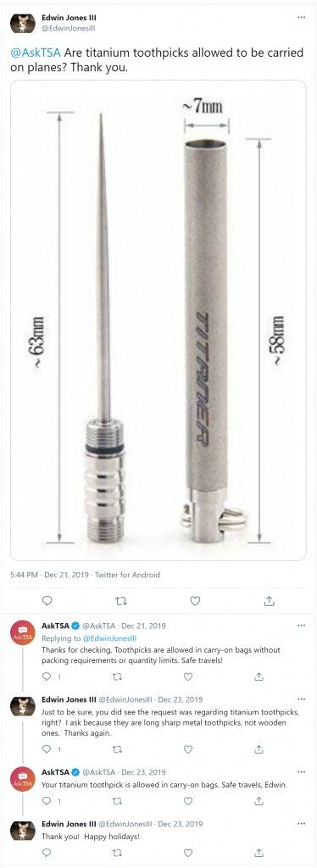Click the 'Twitter for Android' source link
317x868 pixels.
[x=127, y=575]
